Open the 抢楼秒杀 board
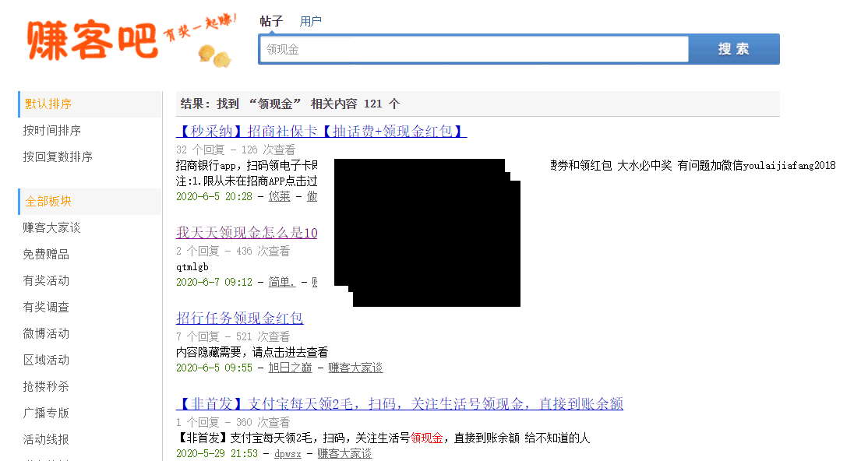The width and height of the screenshot is (868, 461). (x=46, y=387)
